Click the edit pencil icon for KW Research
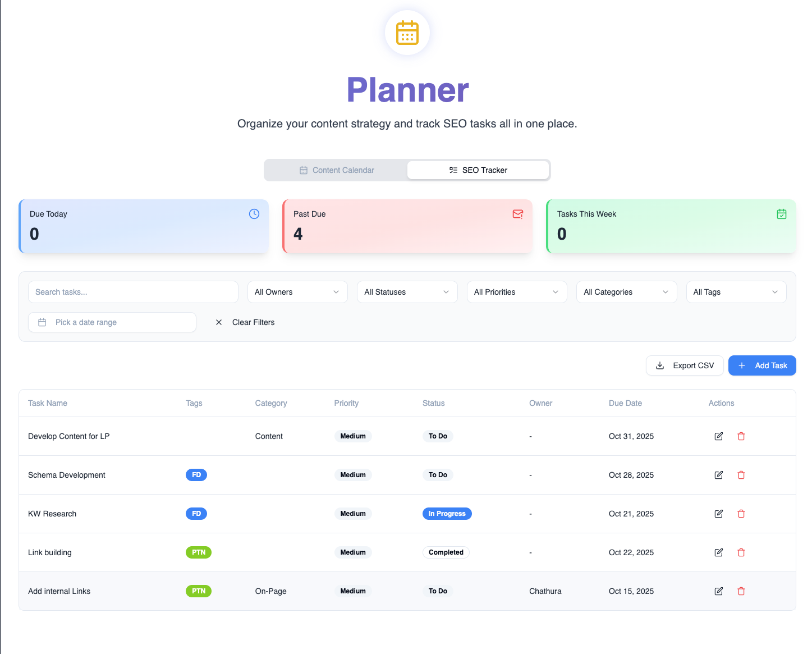The image size is (812, 654). pyautogui.click(x=719, y=514)
